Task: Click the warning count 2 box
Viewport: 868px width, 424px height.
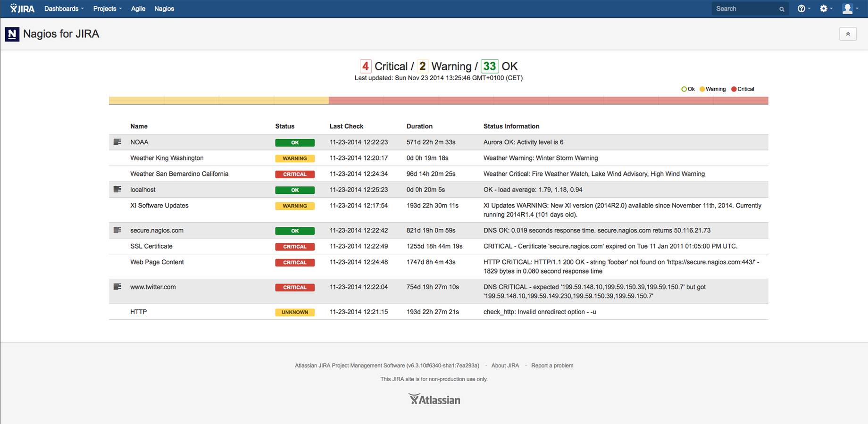Action: coord(422,66)
